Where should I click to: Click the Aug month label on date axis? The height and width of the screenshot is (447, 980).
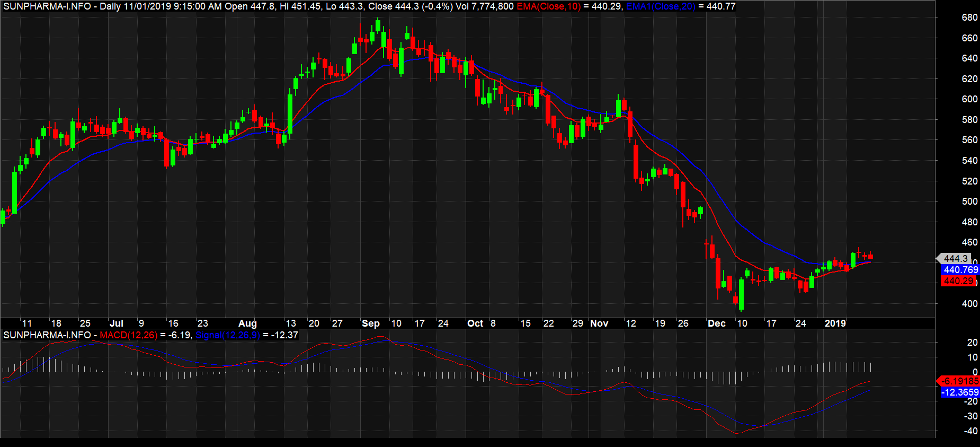(x=247, y=323)
